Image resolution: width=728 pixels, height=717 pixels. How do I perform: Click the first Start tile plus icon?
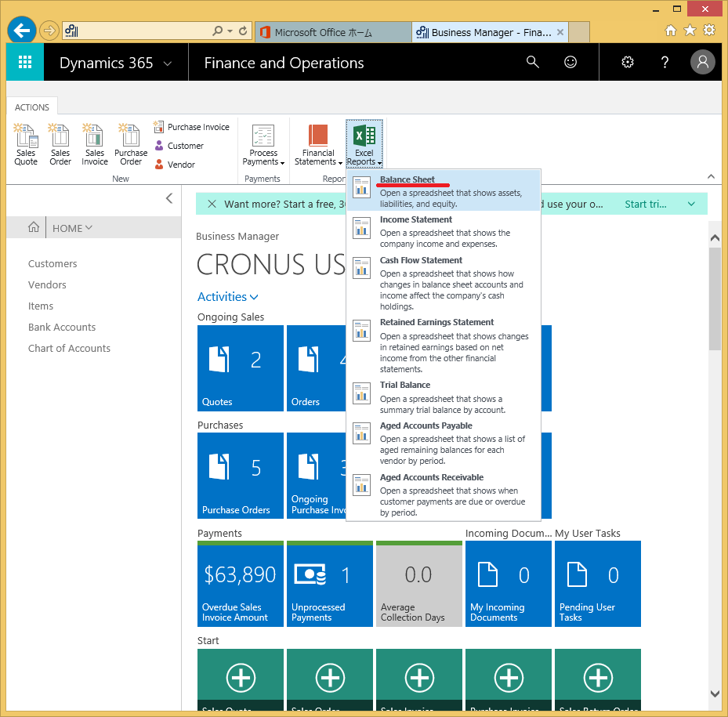tap(241, 678)
